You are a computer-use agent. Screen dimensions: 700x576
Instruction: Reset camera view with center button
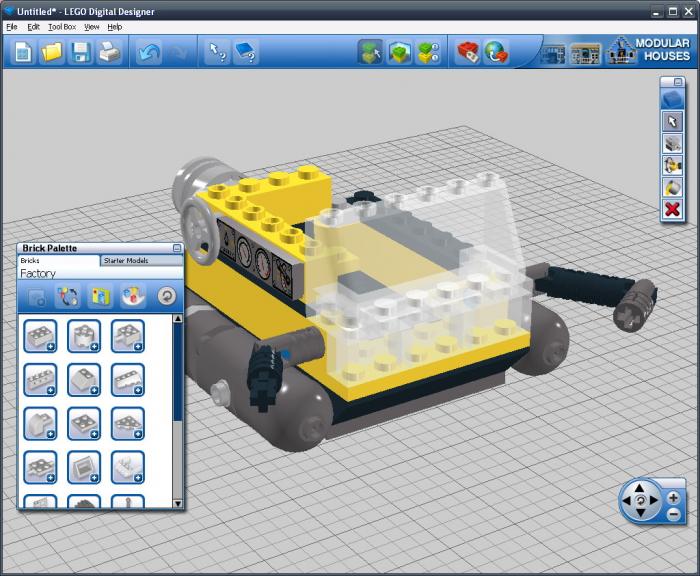[640, 500]
